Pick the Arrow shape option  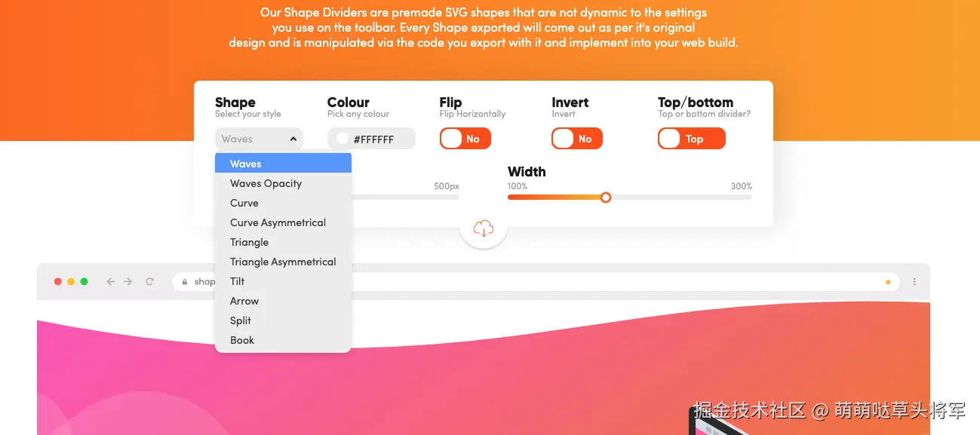coord(283,301)
